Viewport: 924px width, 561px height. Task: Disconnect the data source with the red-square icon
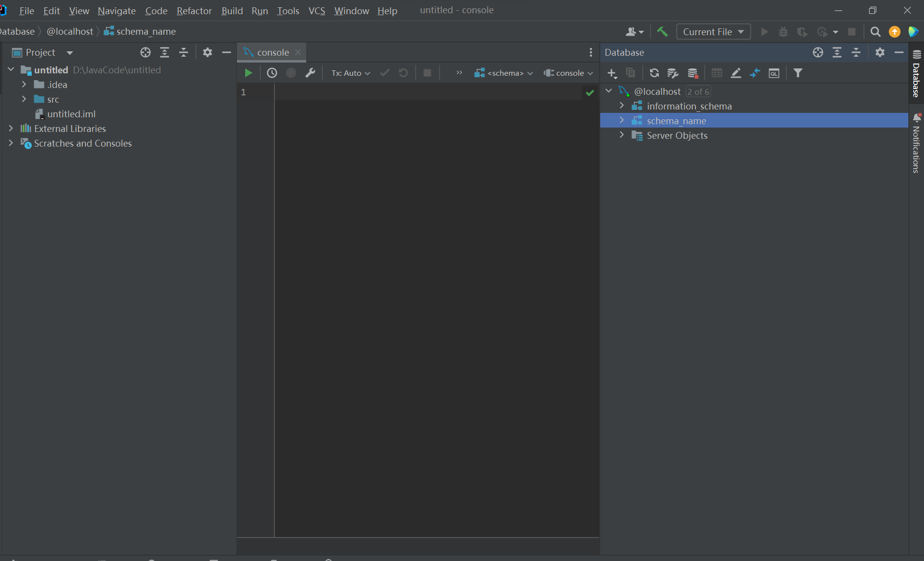[693, 73]
